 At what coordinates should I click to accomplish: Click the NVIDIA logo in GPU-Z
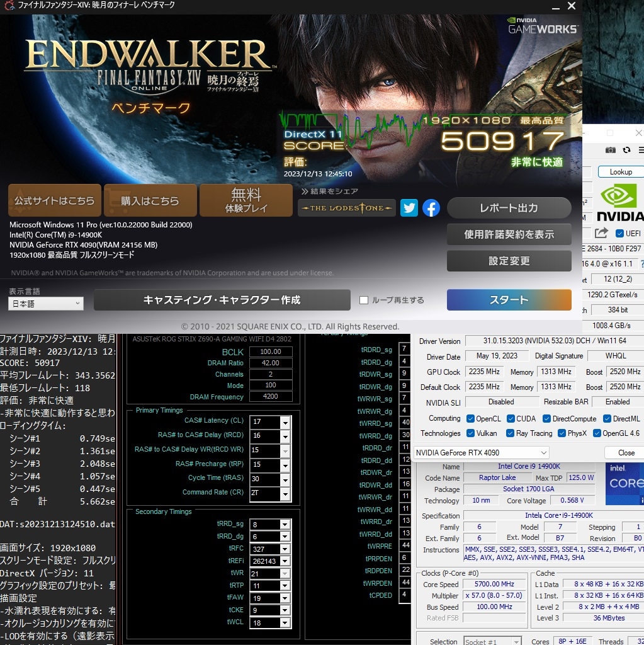pos(621,203)
